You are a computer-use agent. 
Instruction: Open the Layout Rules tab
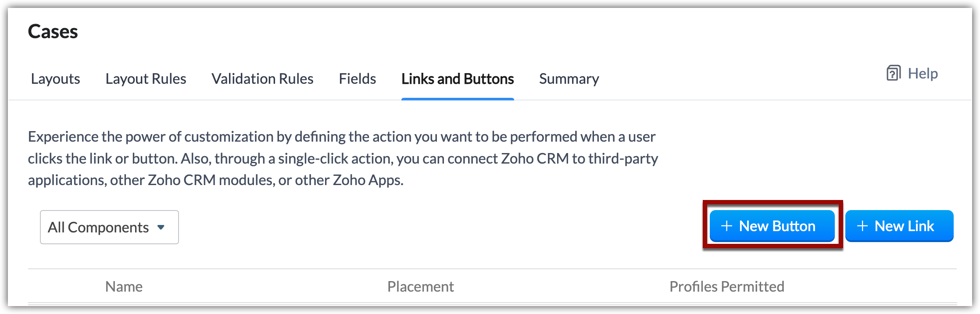click(146, 79)
